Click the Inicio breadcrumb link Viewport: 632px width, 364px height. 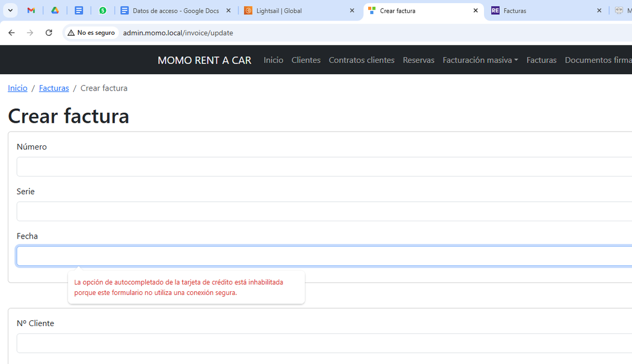point(17,88)
